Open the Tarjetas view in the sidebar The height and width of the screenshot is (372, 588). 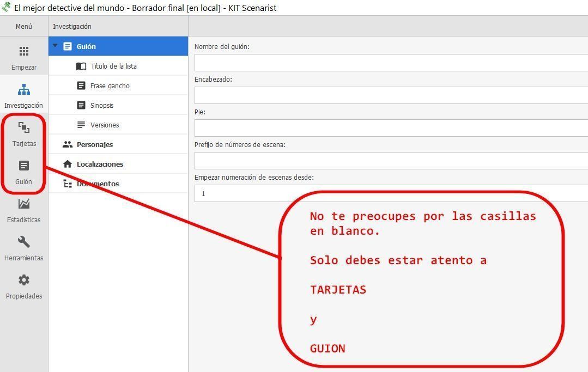click(24, 132)
